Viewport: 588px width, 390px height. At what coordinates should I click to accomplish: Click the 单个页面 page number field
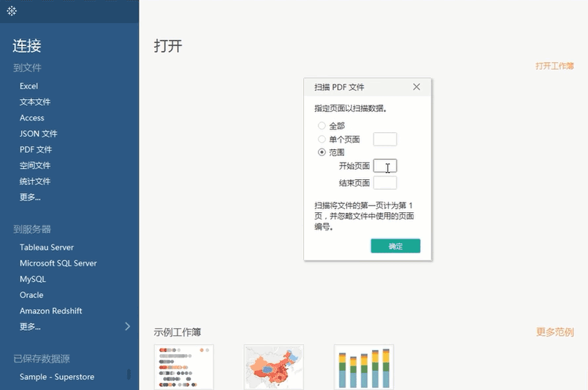pyautogui.click(x=385, y=139)
